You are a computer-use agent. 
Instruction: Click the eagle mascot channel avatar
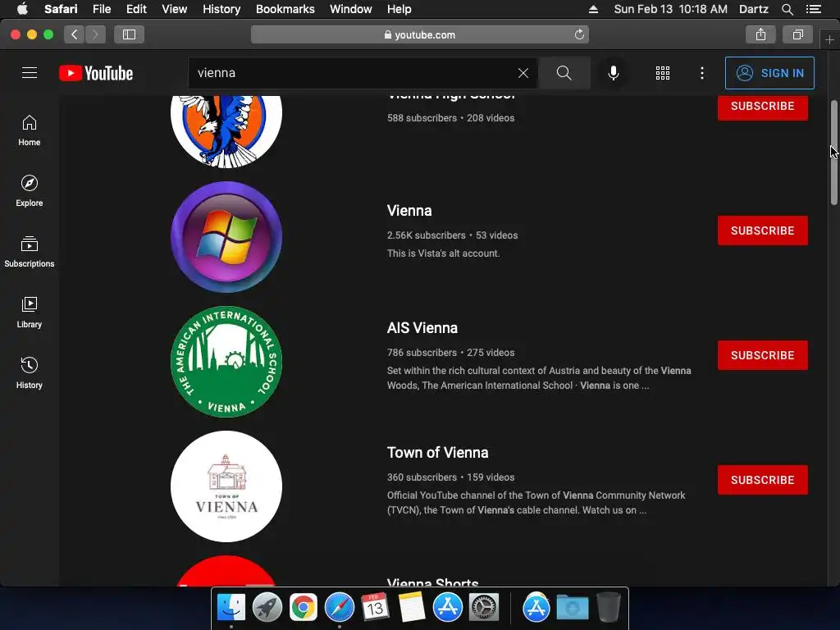pyautogui.click(x=226, y=131)
